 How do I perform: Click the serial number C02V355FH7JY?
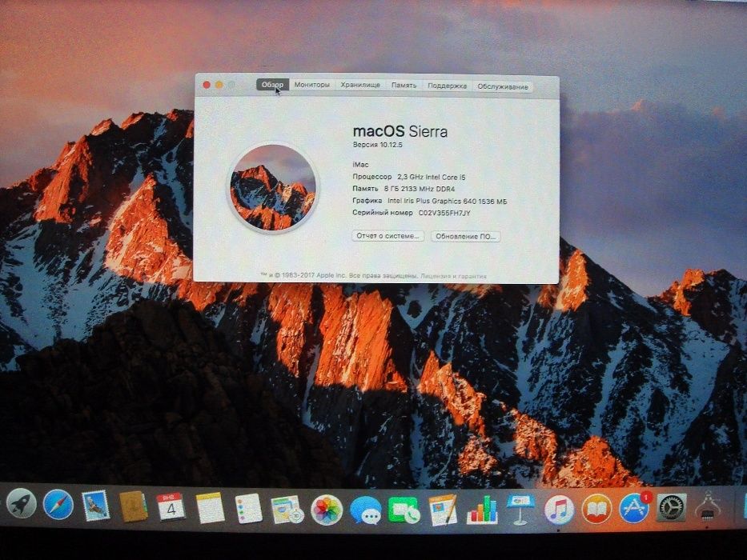(444, 213)
